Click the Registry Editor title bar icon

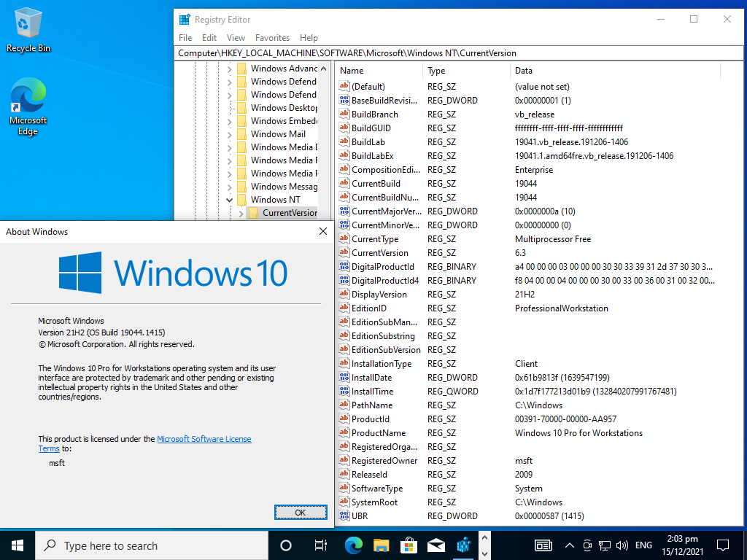point(185,20)
